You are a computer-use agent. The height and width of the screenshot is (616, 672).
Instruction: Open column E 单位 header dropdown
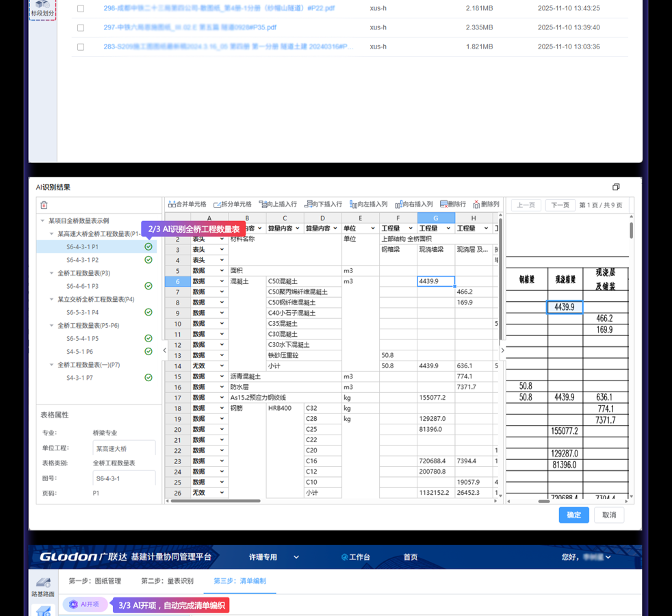click(373, 229)
